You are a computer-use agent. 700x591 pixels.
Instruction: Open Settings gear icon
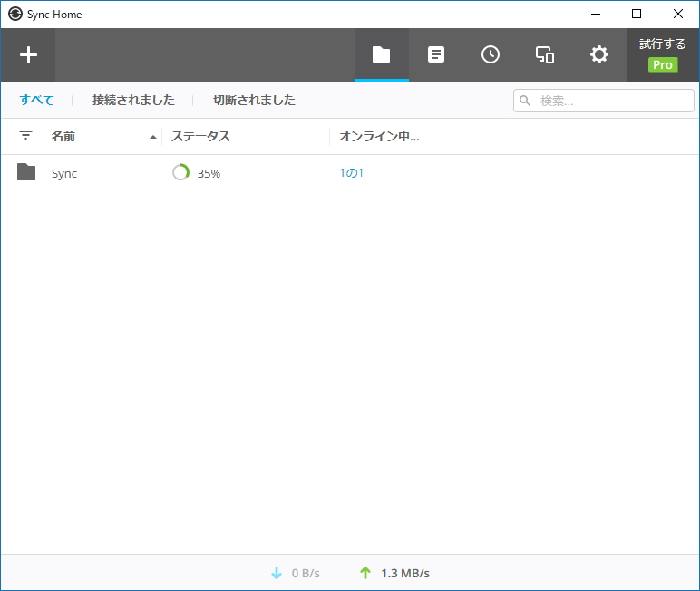click(599, 55)
